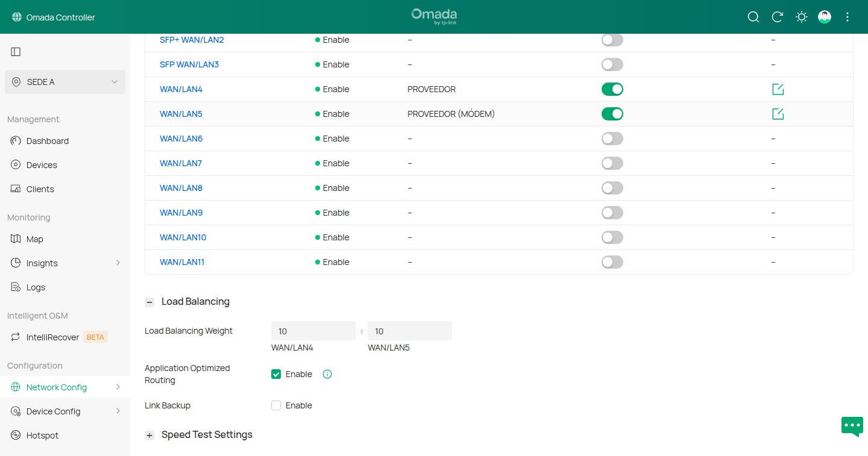The width and height of the screenshot is (868, 456).
Task: Open the WAN/LAN7 port link
Action: [x=181, y=163]
